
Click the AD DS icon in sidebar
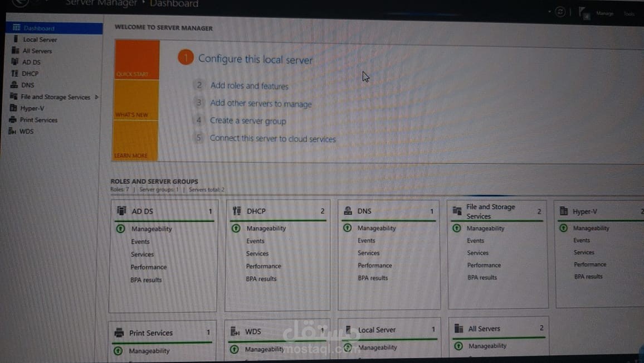pos(15,62)
